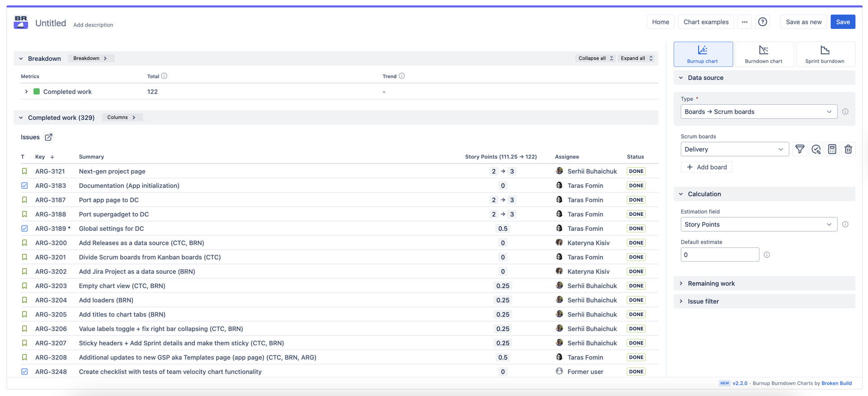Switch to the Burndown chart tab

pyautogui.click(x=764, y=54)
